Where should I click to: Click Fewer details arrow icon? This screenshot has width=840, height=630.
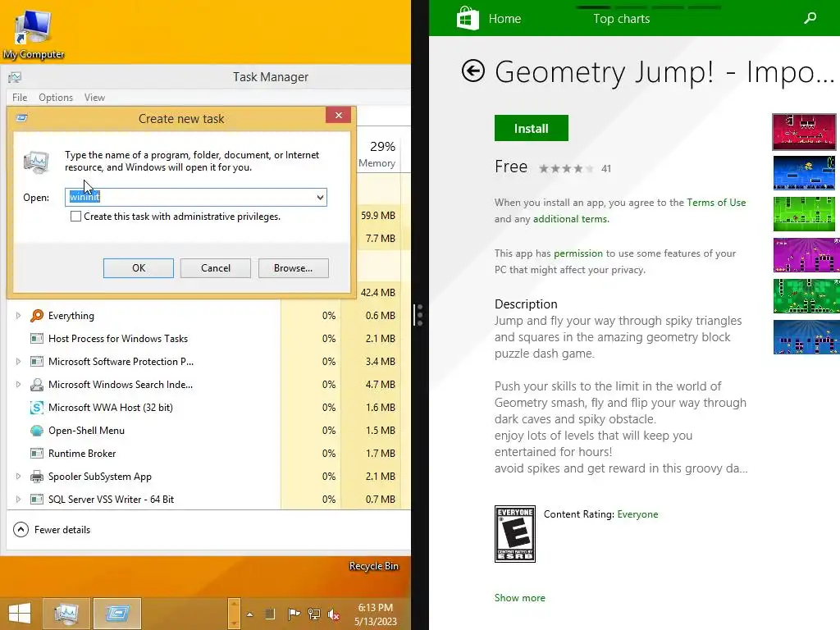tap(21, 530)
